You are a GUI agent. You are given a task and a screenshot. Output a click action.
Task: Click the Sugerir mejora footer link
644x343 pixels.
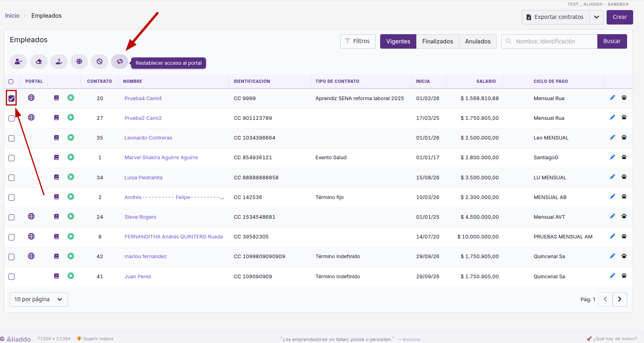coord(95,339)
